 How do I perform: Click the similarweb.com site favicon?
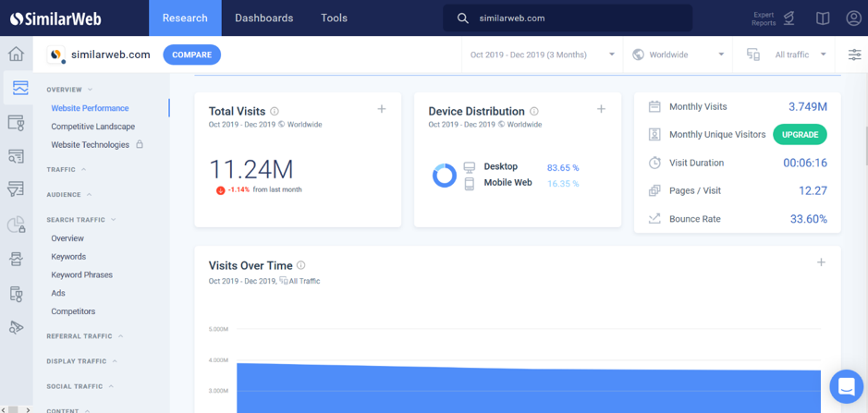tap(55, 55)
